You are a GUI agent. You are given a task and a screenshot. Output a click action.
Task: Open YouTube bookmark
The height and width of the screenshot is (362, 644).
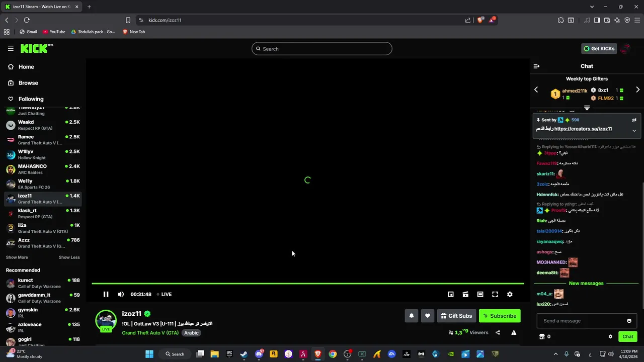pyautogui.click(x=54, y=32)
